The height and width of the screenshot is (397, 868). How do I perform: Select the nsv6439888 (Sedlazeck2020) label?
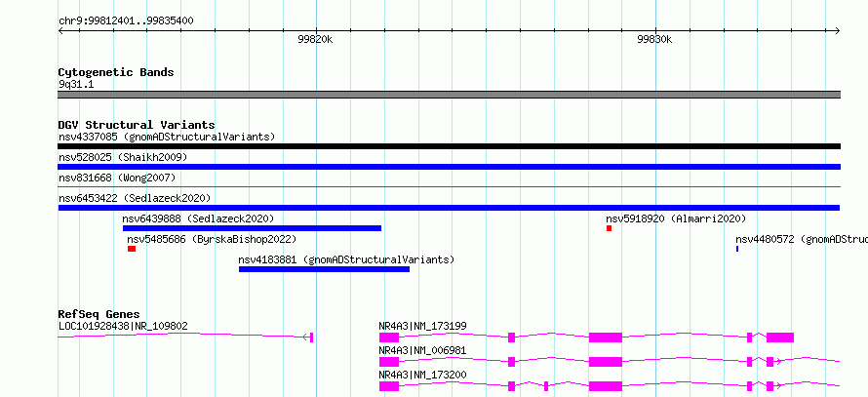tap(198, 218)
